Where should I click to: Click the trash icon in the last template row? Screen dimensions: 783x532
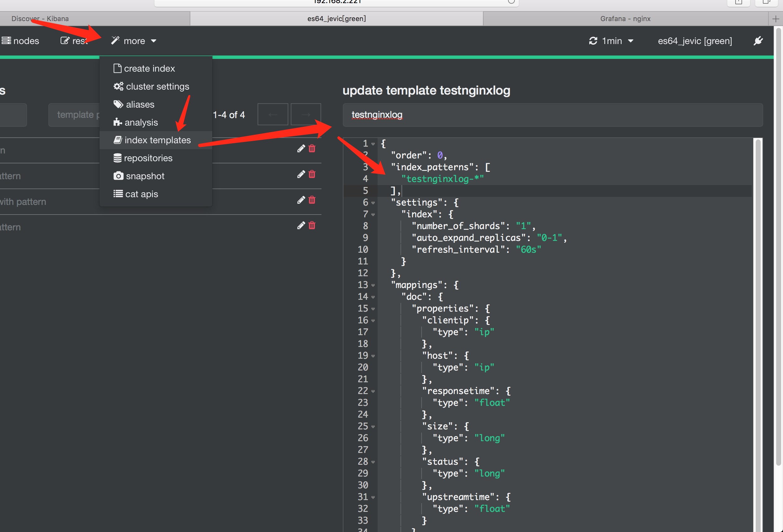312,225
